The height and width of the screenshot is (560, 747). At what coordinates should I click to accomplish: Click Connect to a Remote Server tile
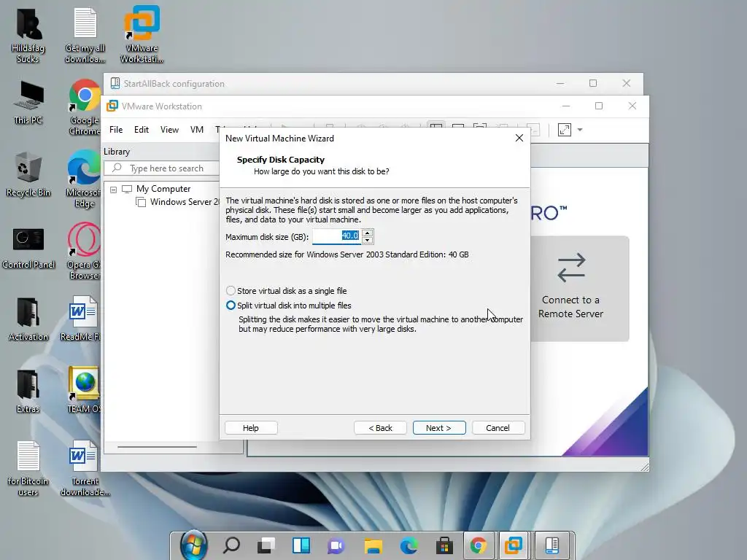tap(578, 288)
